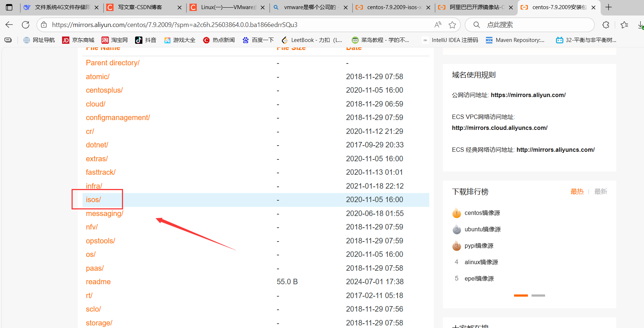This screenshot has height=328, width=644.
Task: Open the tab actions menu icon
Action: coord(9,7)
